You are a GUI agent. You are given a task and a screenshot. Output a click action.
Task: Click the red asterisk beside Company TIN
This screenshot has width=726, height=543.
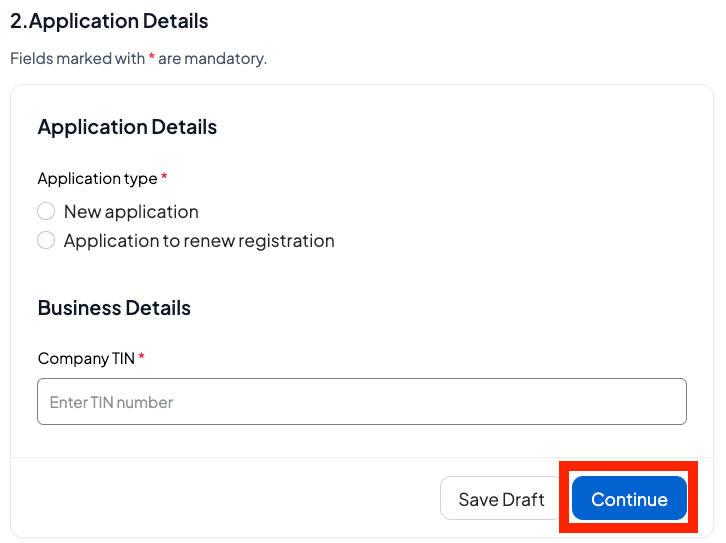pos(142,357)
